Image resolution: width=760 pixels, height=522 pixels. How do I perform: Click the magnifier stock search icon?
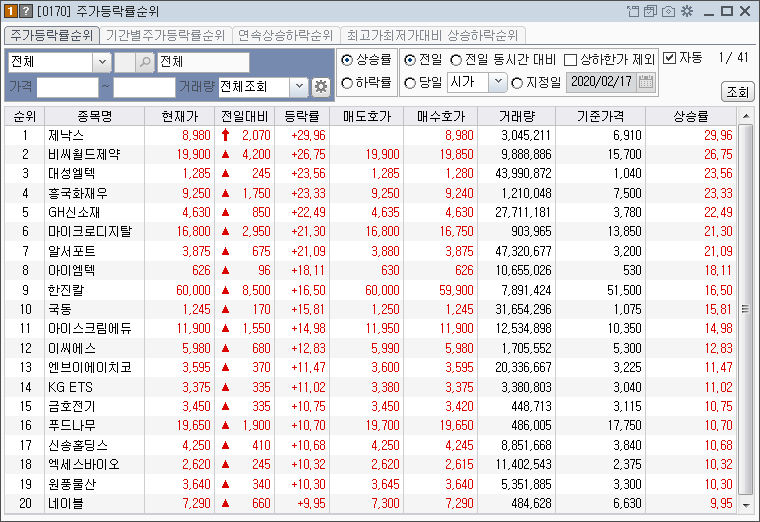click(x=144, y=62)
